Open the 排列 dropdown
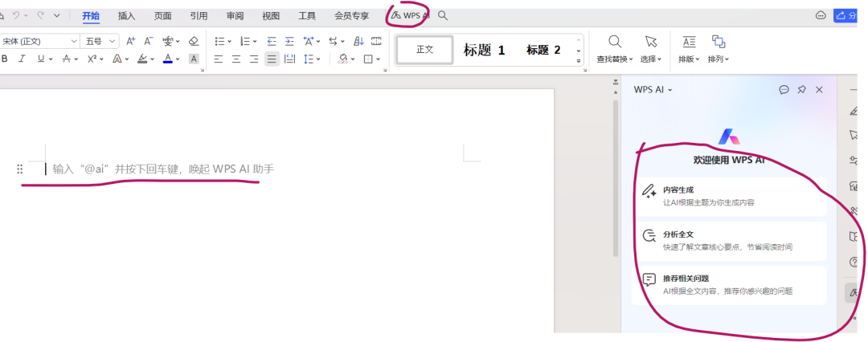The image size is (868, 342). click(719, 59)
